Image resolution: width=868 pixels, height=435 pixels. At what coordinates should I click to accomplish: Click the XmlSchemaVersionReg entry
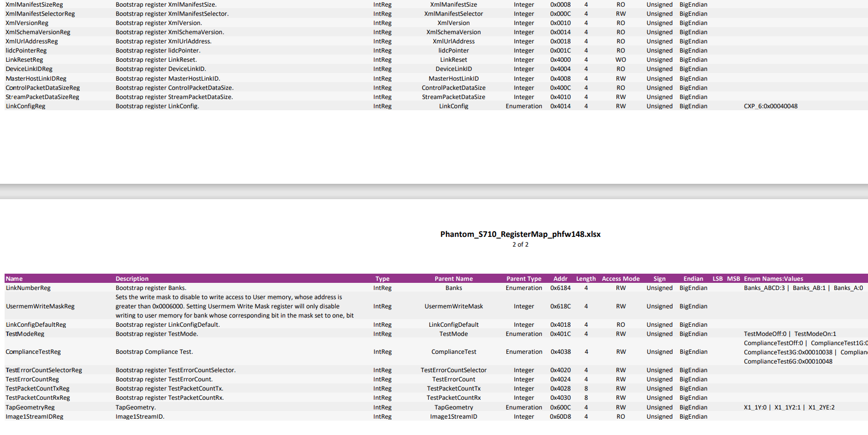click(38, 32)
